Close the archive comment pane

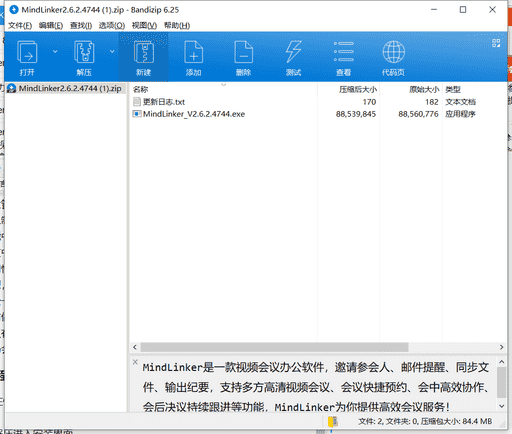135,362
